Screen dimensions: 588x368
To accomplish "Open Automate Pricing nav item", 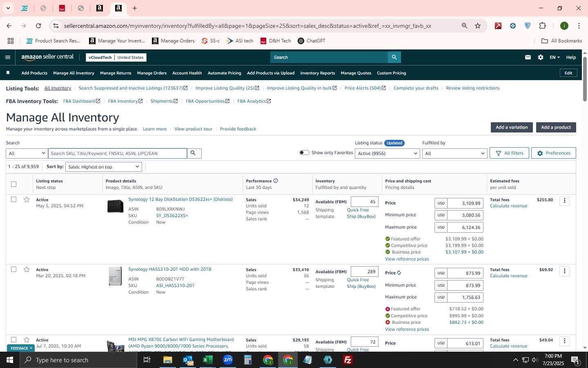I will pyautogui.click(x=224, y=73).
